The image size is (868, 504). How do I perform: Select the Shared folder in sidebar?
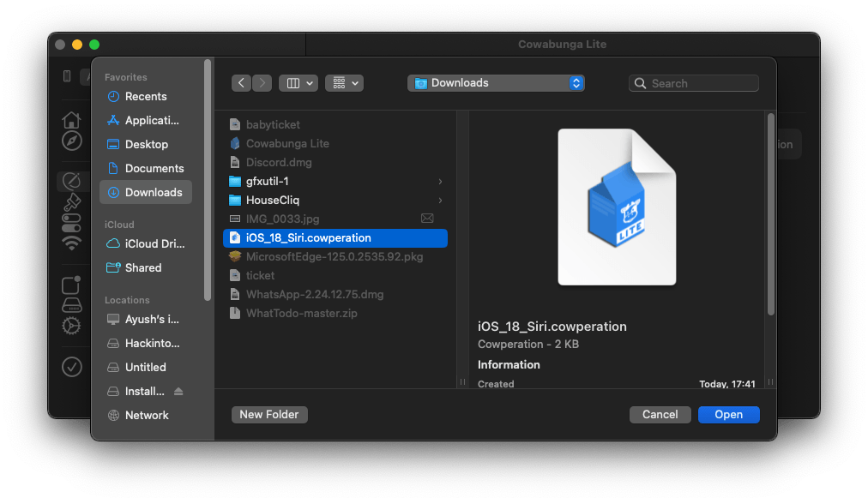coord(146,267)
